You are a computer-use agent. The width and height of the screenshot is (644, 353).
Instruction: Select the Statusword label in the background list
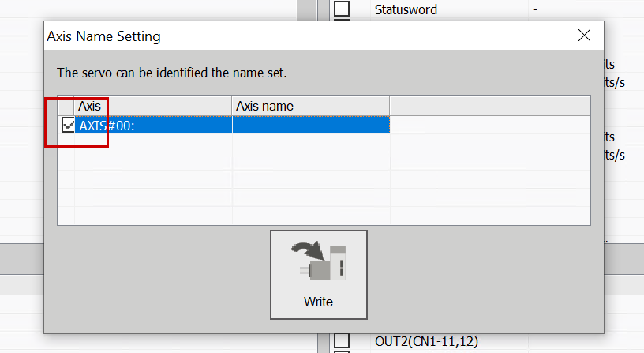point(405,9)
